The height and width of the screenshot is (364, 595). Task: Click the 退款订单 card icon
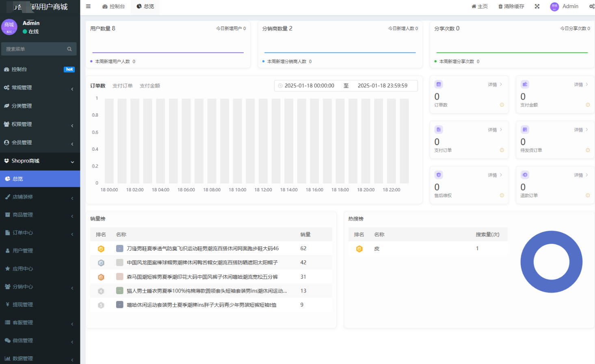(x=525, y=175)
